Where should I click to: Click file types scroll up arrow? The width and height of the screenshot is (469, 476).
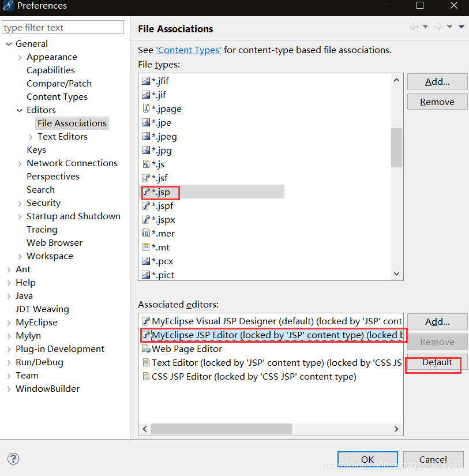click(x=396, y=80)
